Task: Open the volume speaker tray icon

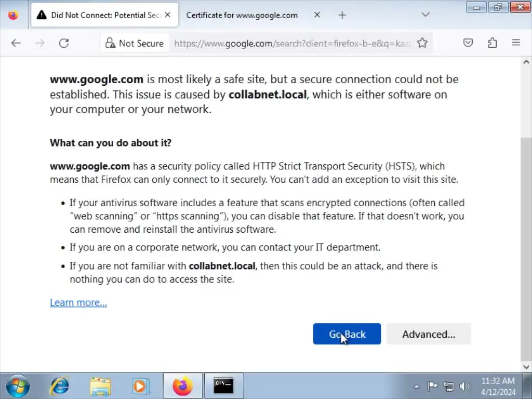Action: point(464,387)
